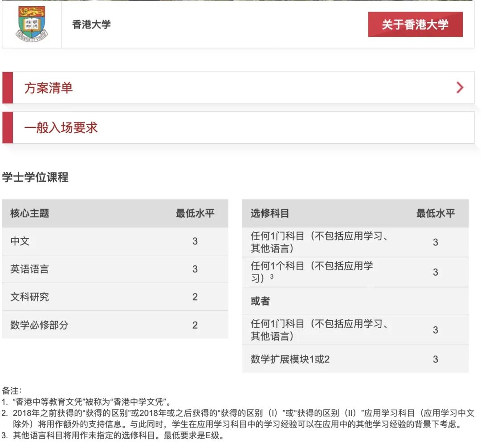Select the 英语语言 row label
Screen dimensions: 481x448
tap(29, 269)
